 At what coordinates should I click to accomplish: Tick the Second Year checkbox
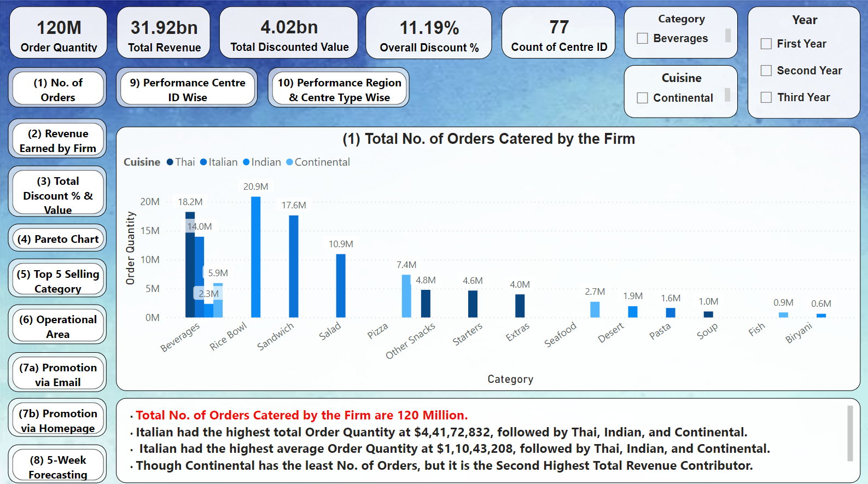[766, 71]
